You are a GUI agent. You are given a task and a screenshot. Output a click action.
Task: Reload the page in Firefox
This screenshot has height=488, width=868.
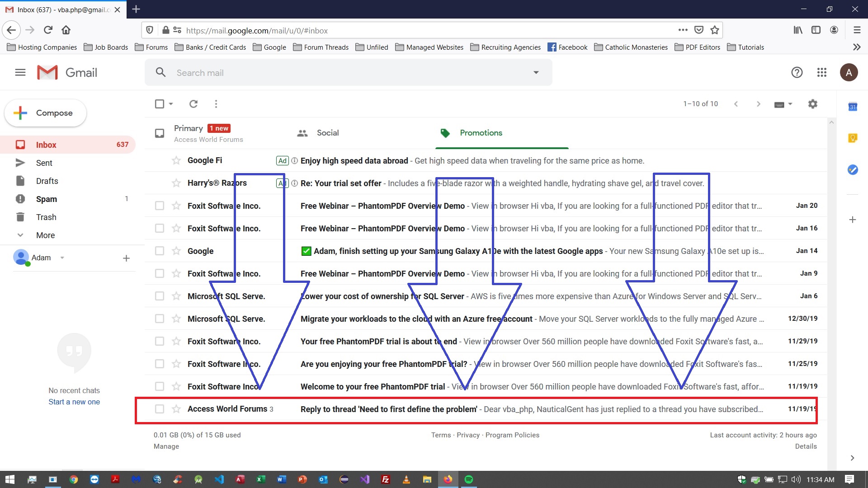(48, 30)
